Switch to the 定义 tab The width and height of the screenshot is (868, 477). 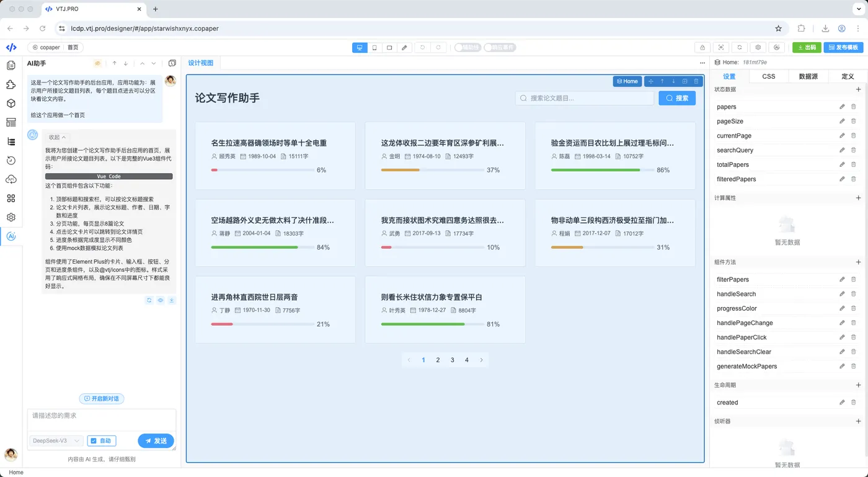pyautogui.click(x=848, y=76)
